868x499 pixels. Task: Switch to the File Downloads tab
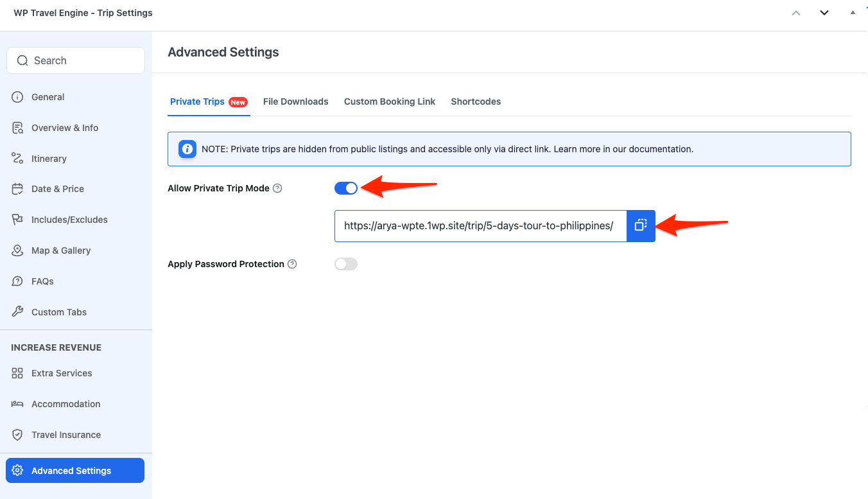pyautogui.click(x=295, y=101)
